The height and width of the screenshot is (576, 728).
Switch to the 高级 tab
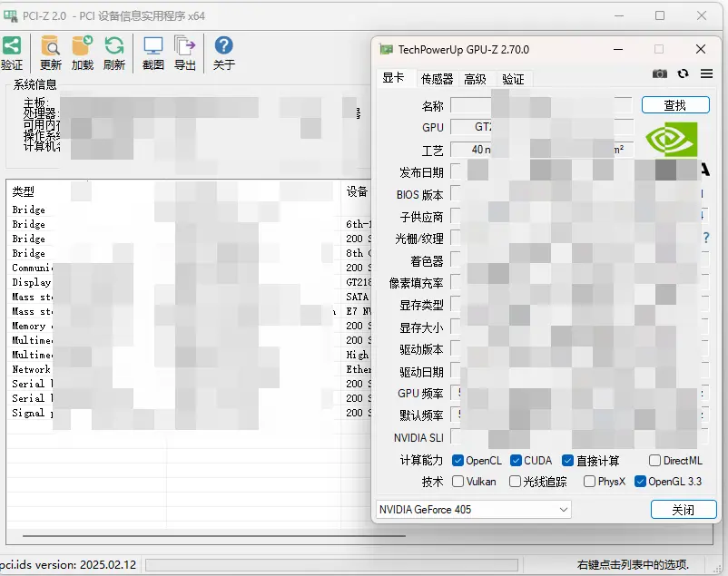point(475,79)
